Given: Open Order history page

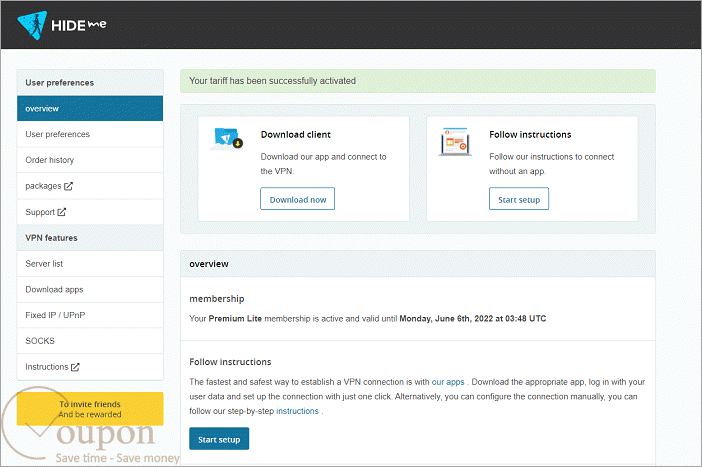Looking at the screenshot, I should (90, 160).
